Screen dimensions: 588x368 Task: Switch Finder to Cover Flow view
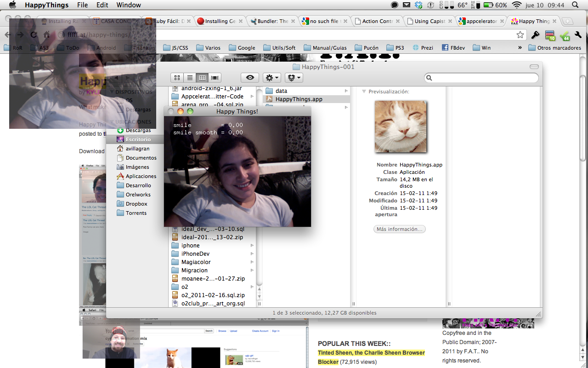point(215,78)
